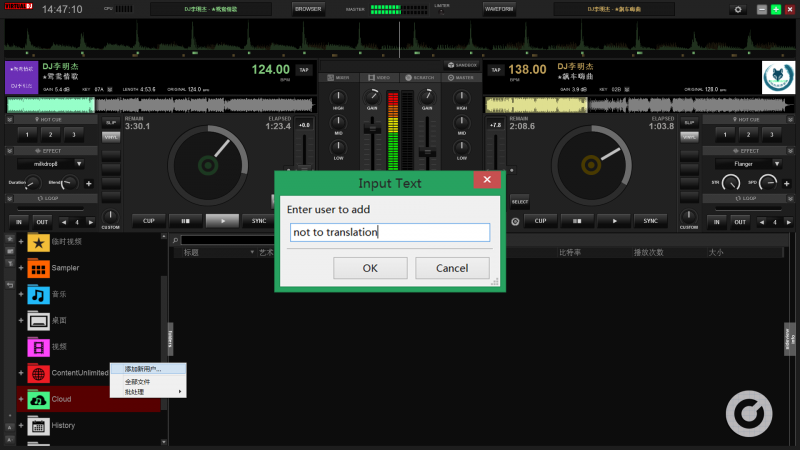This screenshot has width=800, height=450.
Task: Click the Enter user to add text field
Action: pos(388,232)
